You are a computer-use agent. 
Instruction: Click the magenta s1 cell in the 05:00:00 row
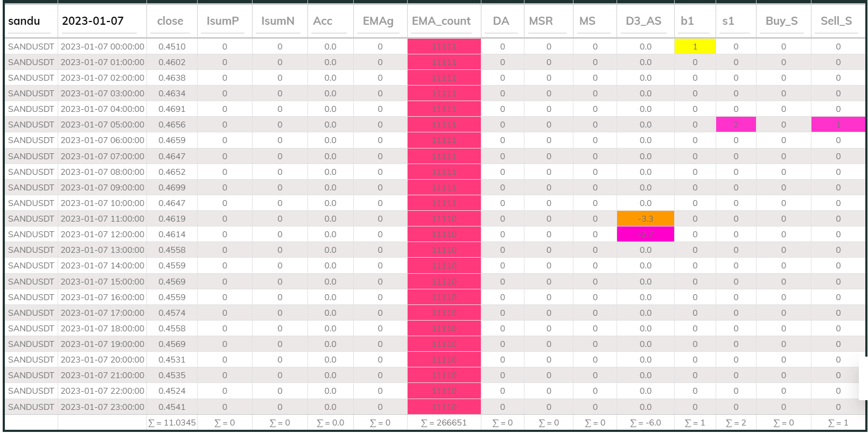click(736, 125)
